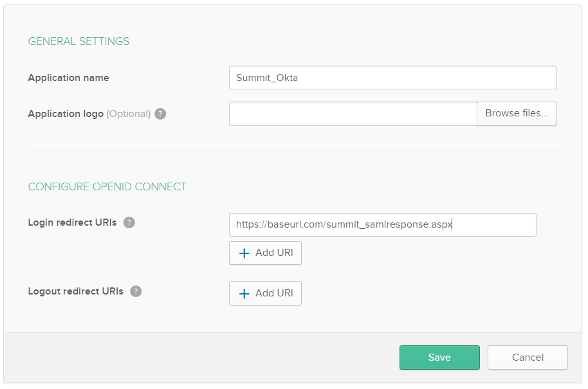Cancel the application configuration

tap(528, 357)
